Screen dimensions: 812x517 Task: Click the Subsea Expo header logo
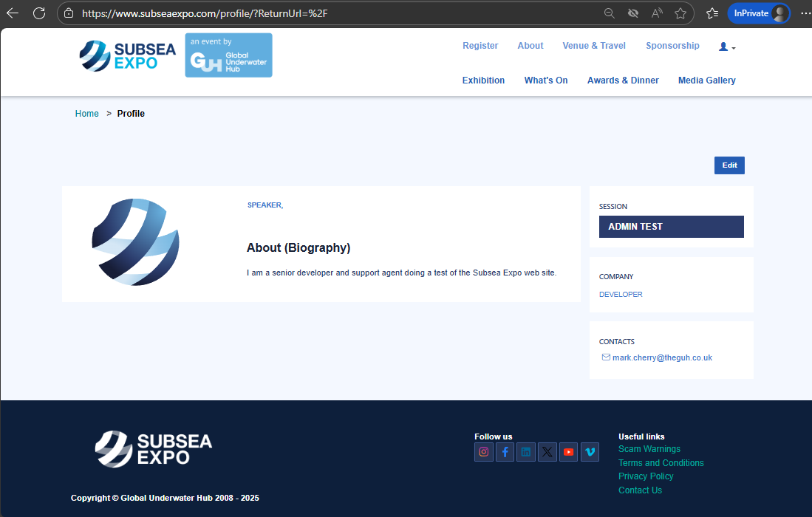coord(127,56)
